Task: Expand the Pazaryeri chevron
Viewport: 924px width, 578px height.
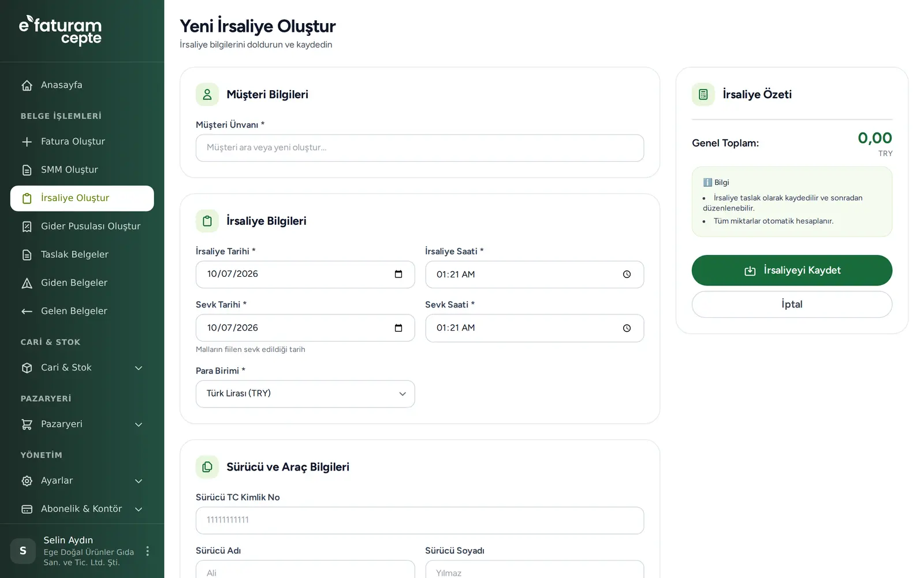Action: click(x=139, y=425)
